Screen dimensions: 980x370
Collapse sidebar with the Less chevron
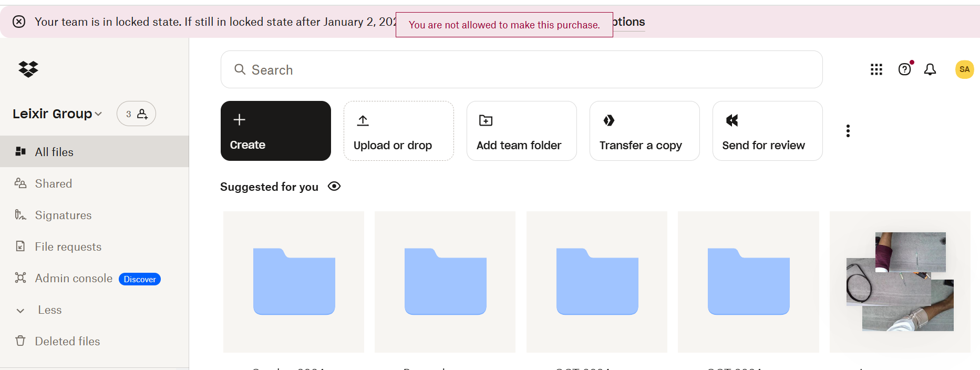coord(20,310)
